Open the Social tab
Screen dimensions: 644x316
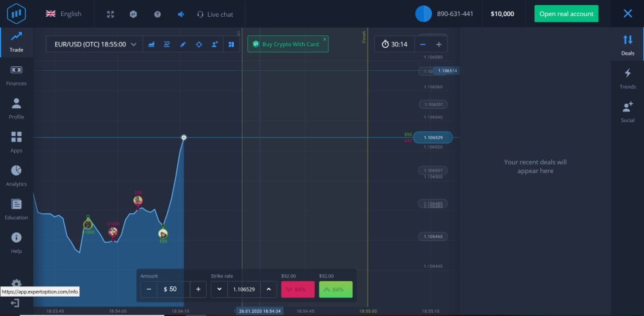click(627, 113)
